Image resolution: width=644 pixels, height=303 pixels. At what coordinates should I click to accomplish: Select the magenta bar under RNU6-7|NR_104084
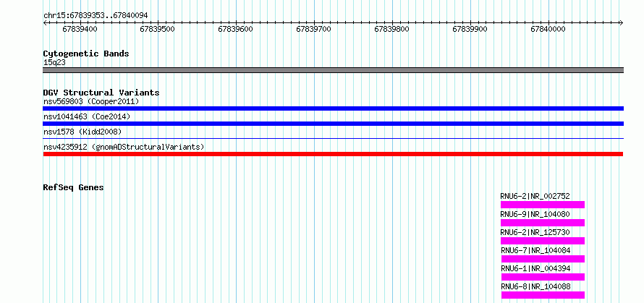543,259
